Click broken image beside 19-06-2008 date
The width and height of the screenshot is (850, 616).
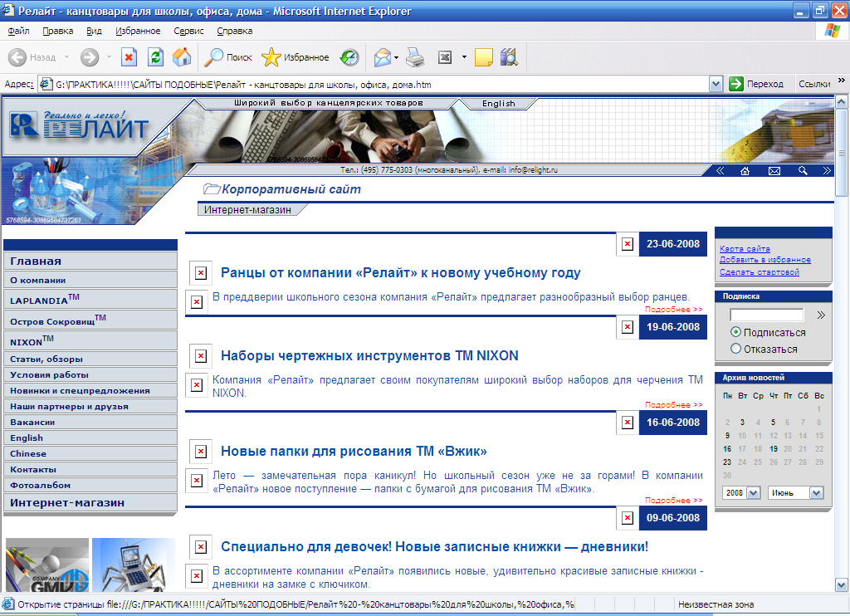click(628, 327)
